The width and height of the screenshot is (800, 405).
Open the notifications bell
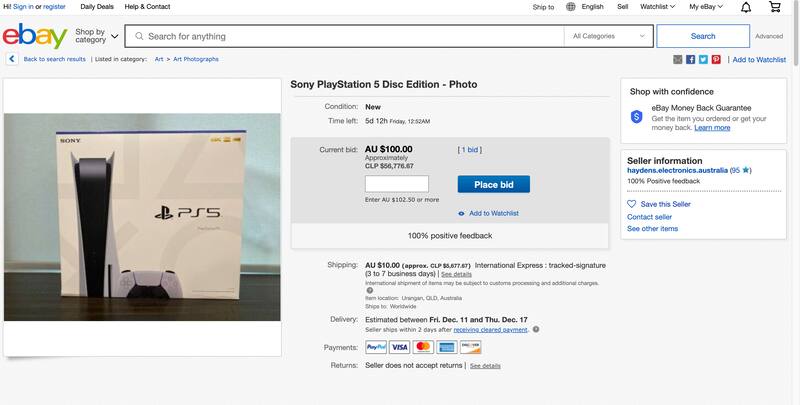(746, 7)
